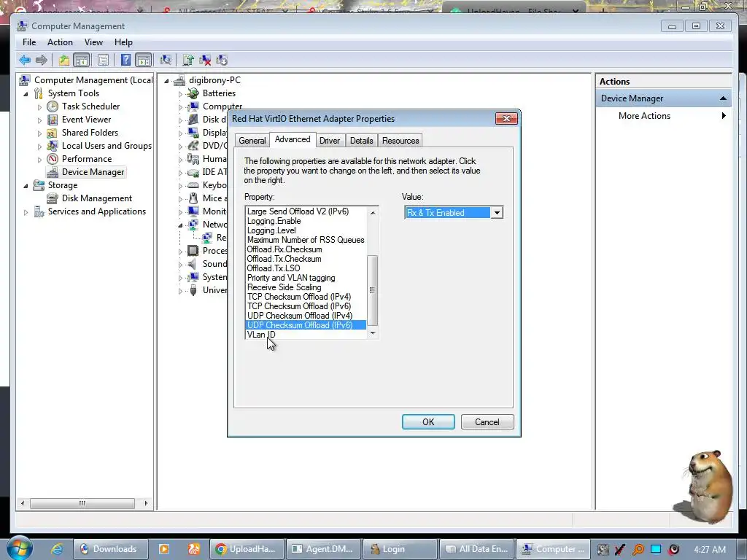Screen dimensions: 747x560
Task: Click the Properties sheet toolbar icon
Action: click(x=103, y=60)
